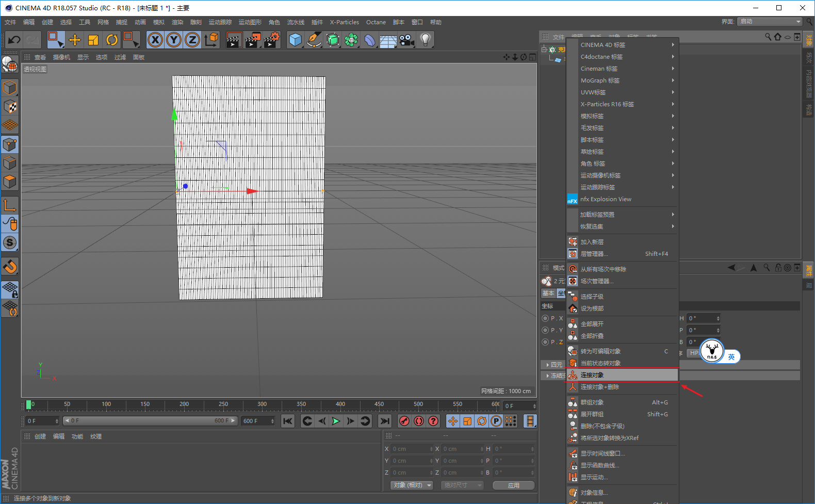
Task: Select the Move tool
Action: (75, 40)
